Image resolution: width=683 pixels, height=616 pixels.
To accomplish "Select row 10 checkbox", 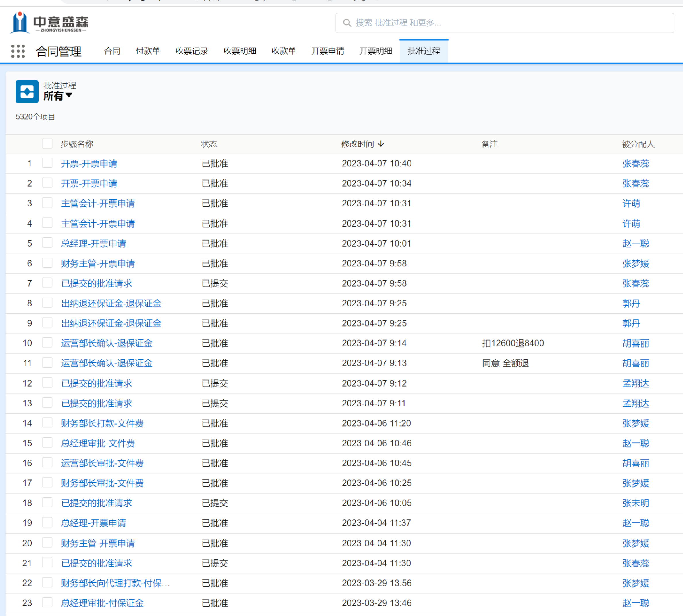I will [x=47, y=343].
